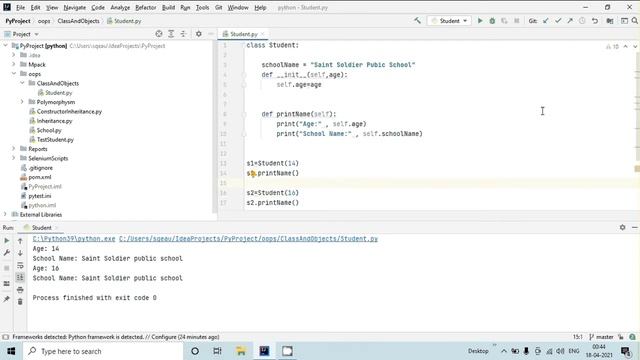Select Inheritance.py in project tree

click(x=54, y=121)
